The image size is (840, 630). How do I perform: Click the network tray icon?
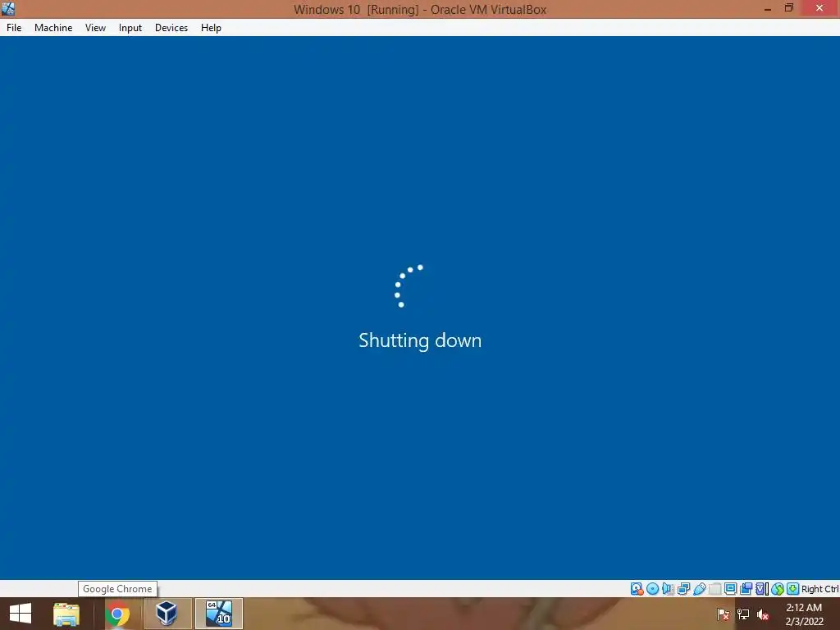tap(743, 614)
